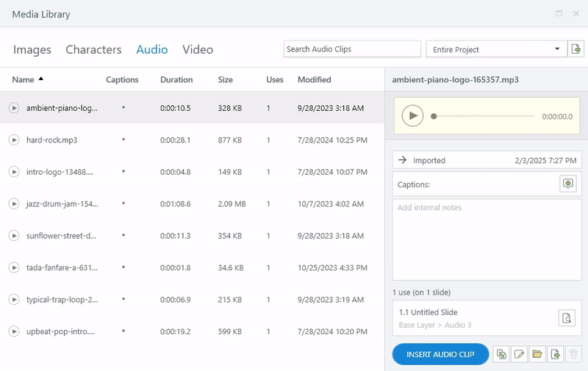This screenshot has width=588, height=371.
Task: Click the replace audio icon next to Insert
Action: (x=501, y=354)
